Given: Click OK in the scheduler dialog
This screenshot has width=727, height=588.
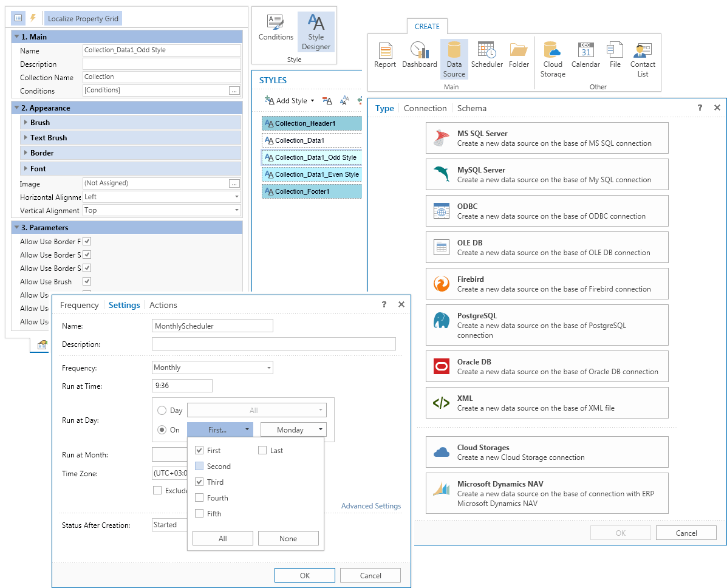Looking at the screenshot, I should click(305, 575).
